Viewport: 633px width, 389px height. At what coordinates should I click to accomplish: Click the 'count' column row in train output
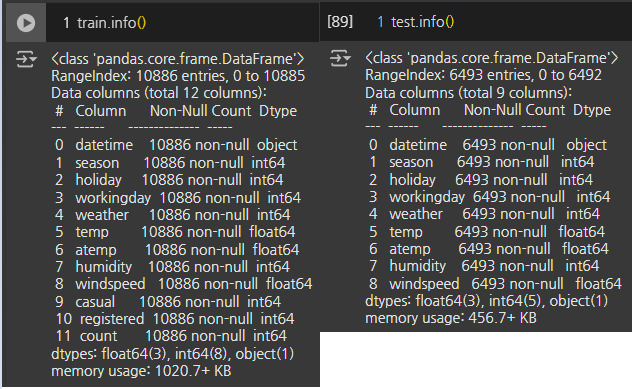tap(171, 336)
